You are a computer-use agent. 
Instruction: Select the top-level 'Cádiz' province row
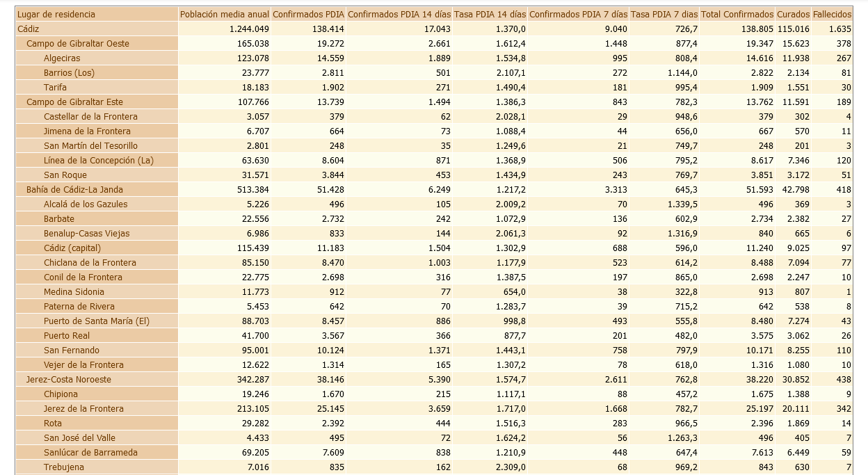coord(29,29)
